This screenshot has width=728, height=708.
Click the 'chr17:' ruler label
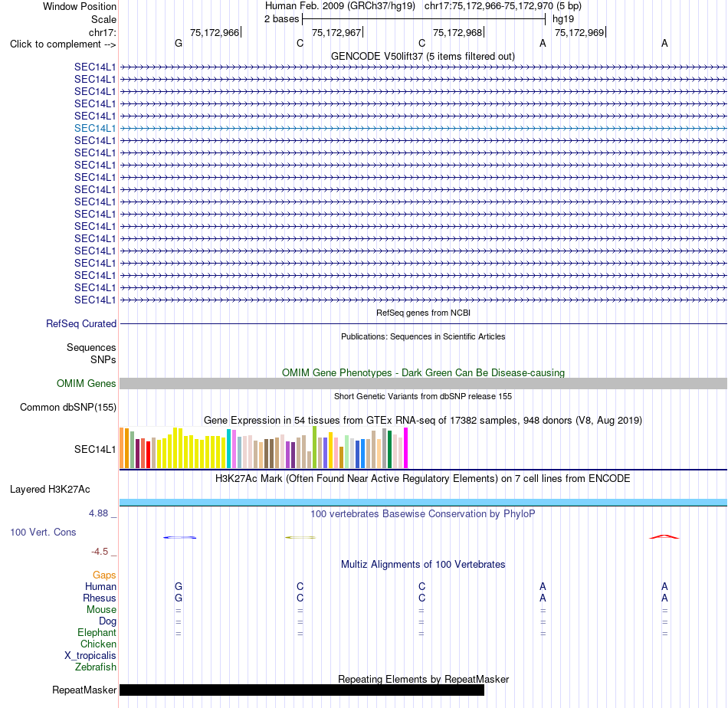coord(102,32)
